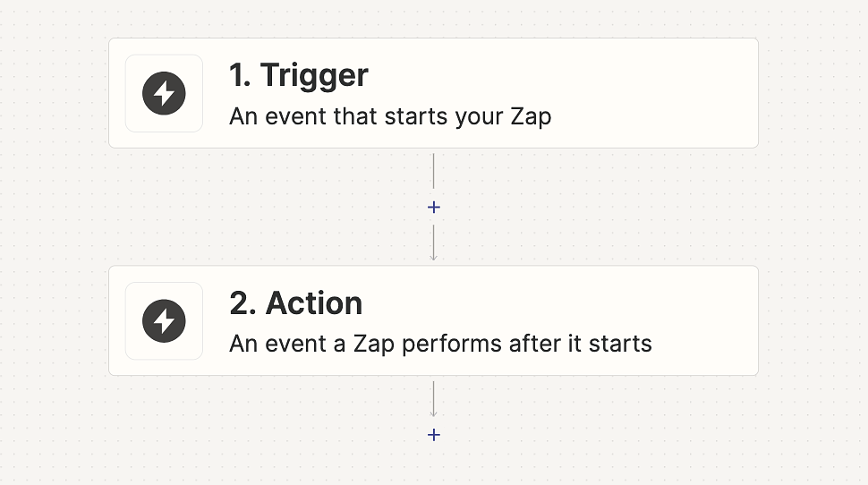Click the arrowhead pointing into the Action step
This screenshot has height=485, width=868.
click(x=434, y=257)
